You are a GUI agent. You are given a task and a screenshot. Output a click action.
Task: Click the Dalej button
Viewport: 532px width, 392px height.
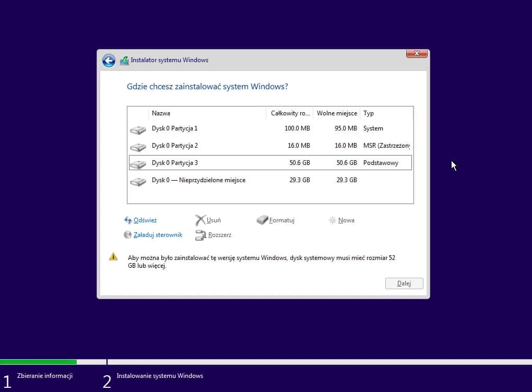tap(404, 283)
